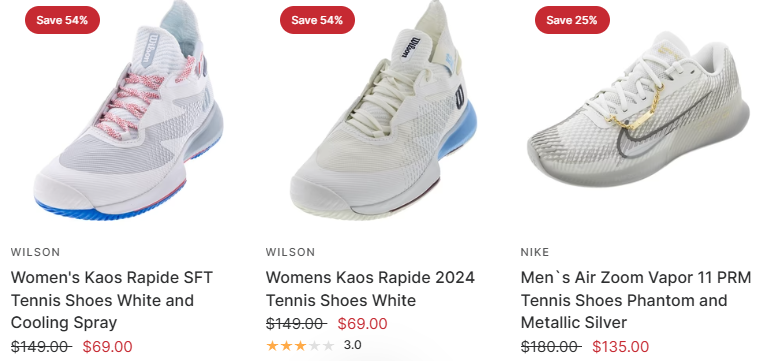Click the Save 25% badge on Nike shoe
This screenshot has width=765, height=361.
point(572,20)
